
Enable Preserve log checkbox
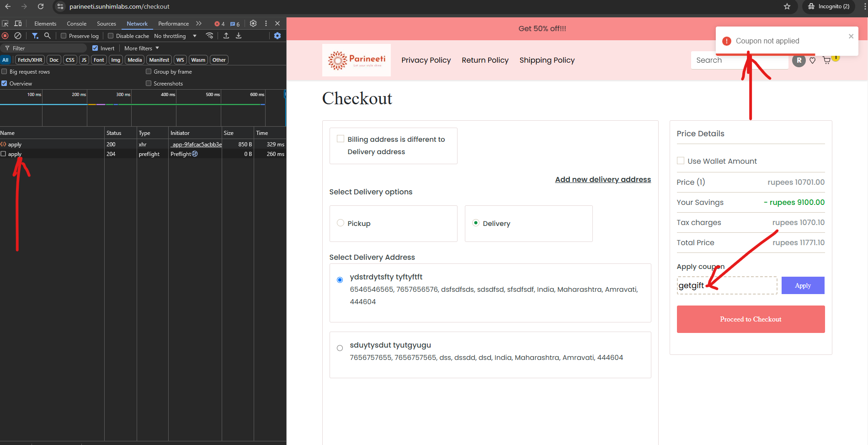tap(64, 36)
